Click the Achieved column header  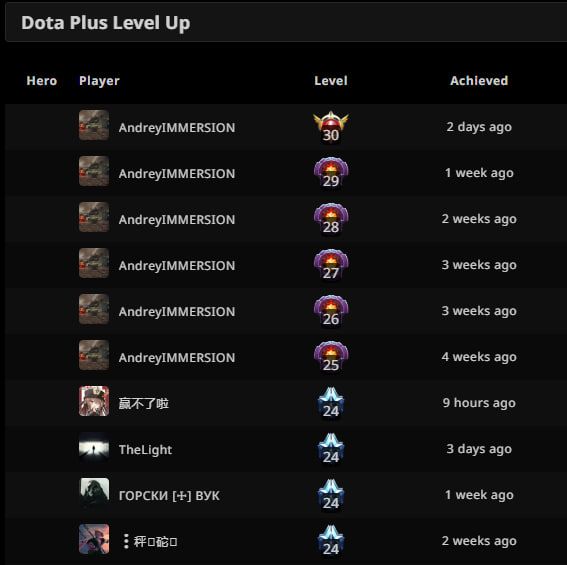479,80
